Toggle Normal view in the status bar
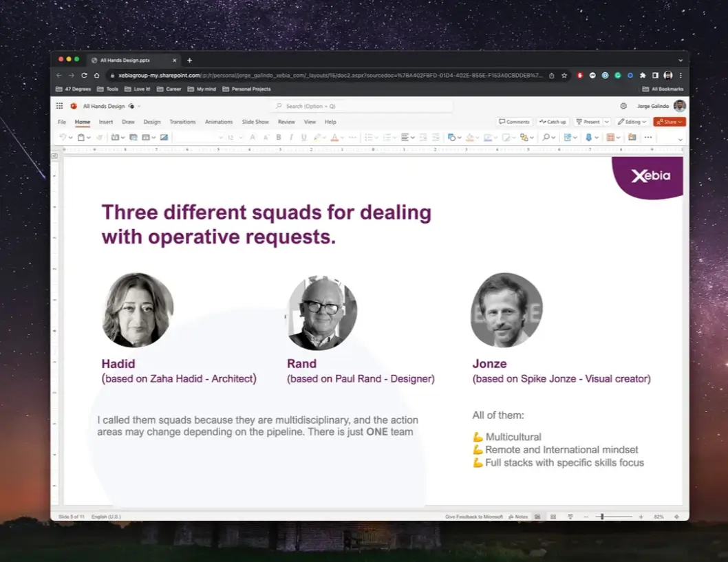Image resolution: width=728 pixels, height=562 pixels. pyautogui.click(x=537, y=517)
